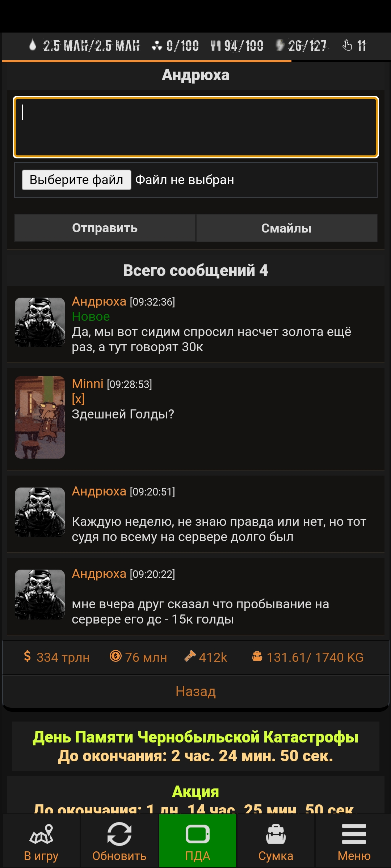Open the Сумка bag tab
Screen dimensions: 391x868
(x=276, y=841)
